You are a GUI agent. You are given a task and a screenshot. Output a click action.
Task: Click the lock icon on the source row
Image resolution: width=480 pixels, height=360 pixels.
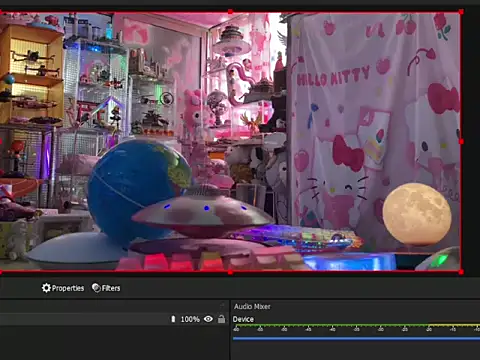click(x=221, y=319)
